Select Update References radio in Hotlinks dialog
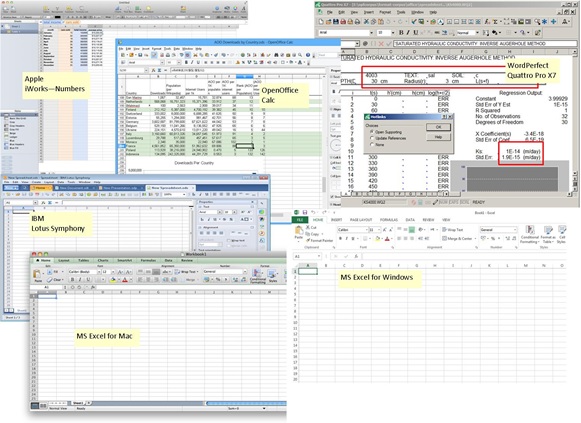Image resolution: width=581 pixels, height=423 pixels. 372,138
